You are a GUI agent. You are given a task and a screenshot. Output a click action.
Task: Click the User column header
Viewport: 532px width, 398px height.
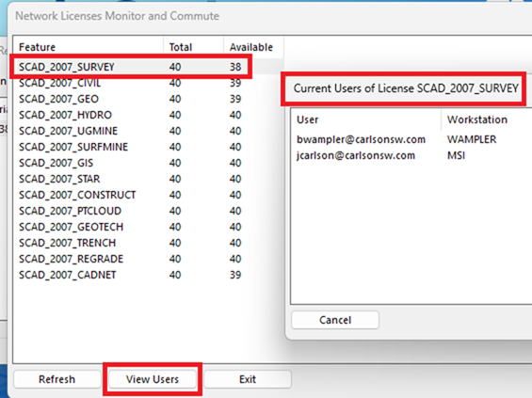pyautogui.click(x=366, y=119)
